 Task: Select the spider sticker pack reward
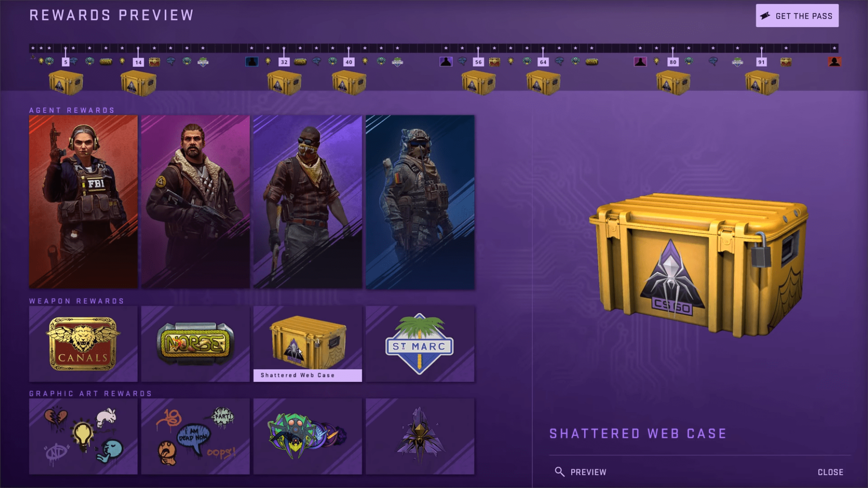(308, 436)
